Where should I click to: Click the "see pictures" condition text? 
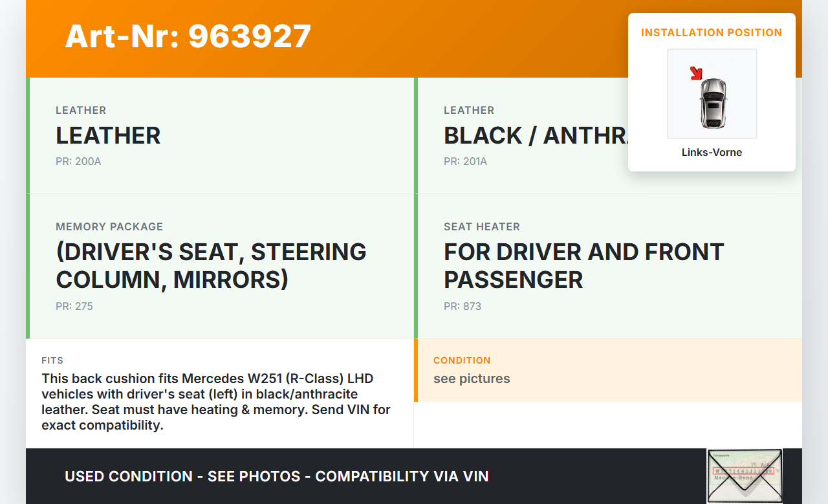472,378
